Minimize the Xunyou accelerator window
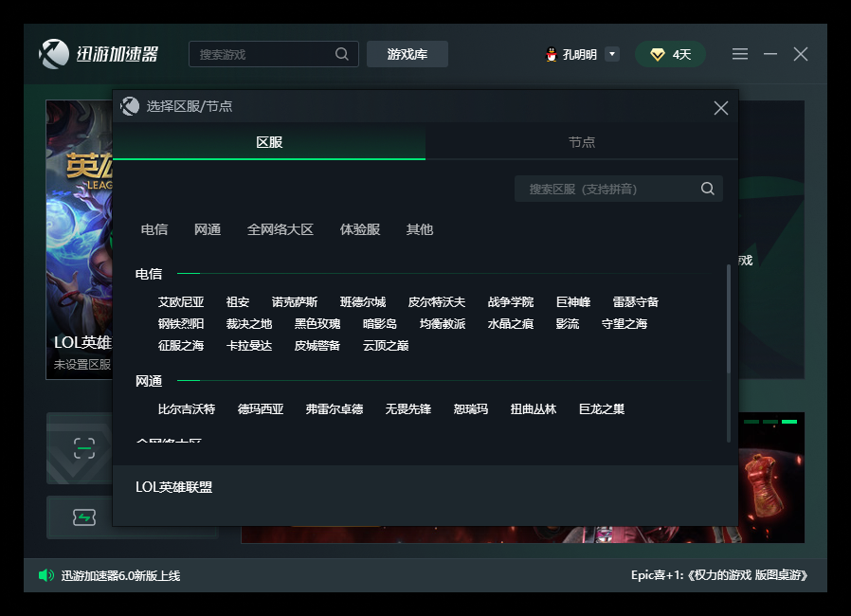The image size is (851, 616). tap(770, 54)
